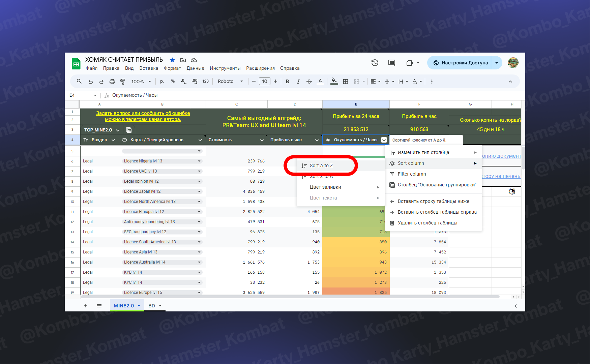
Task: Toggle italic formatting
Action: click(298, 82)
